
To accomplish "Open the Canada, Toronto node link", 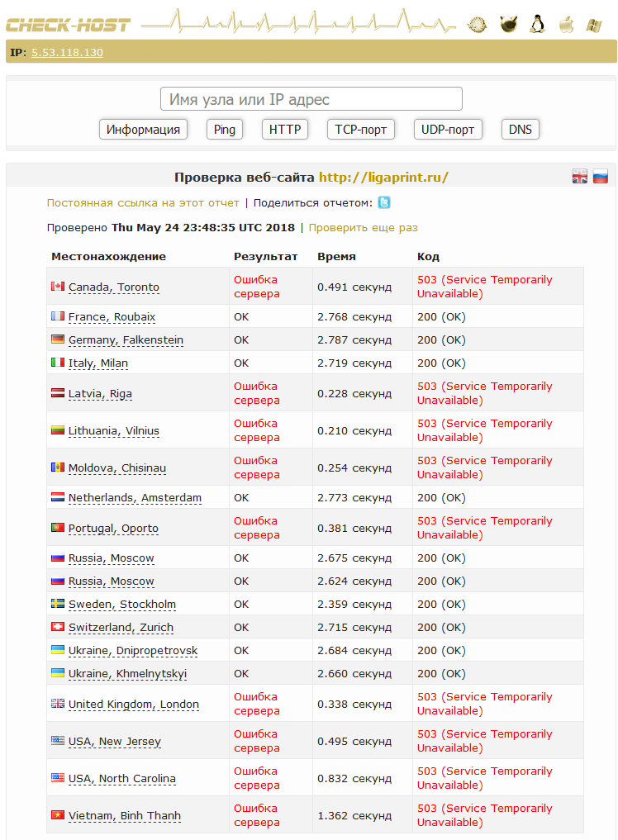I will tap(113, 287).
